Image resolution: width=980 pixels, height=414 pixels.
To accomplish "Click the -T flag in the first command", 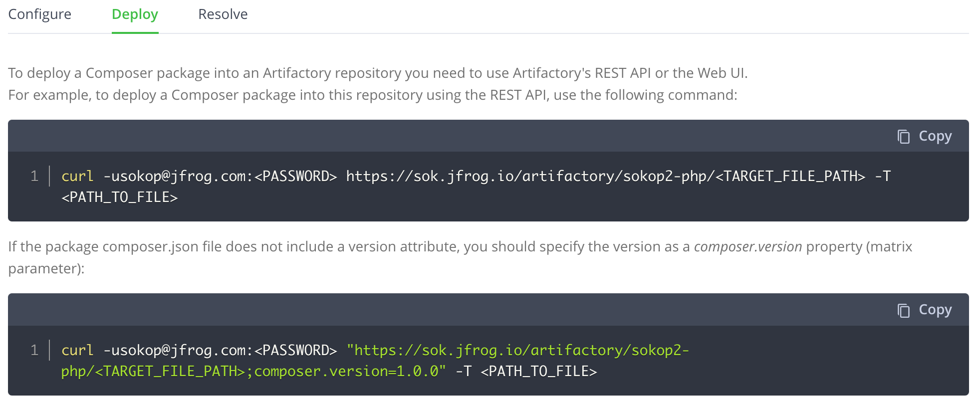I will pyautogui.click(x=883, y=176).
